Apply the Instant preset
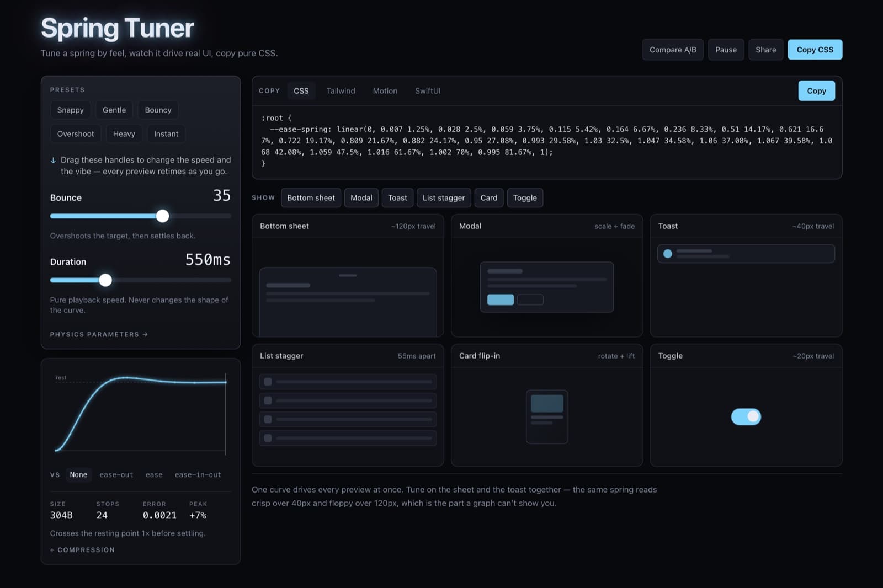 point(166,134)
